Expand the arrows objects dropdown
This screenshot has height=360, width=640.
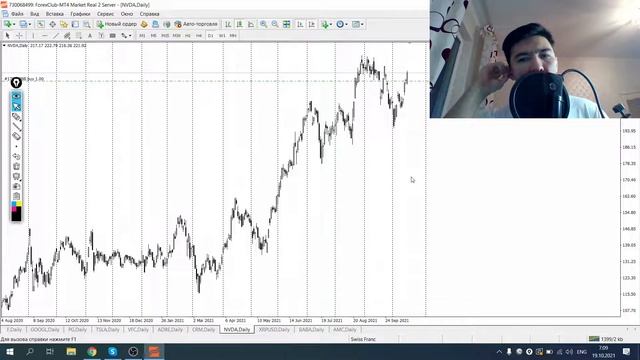[130, 36]
